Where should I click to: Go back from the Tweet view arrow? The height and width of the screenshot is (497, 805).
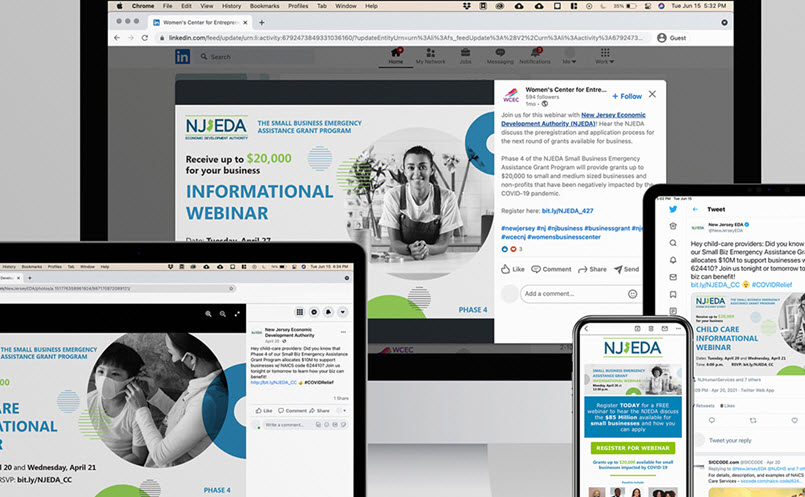695,209
